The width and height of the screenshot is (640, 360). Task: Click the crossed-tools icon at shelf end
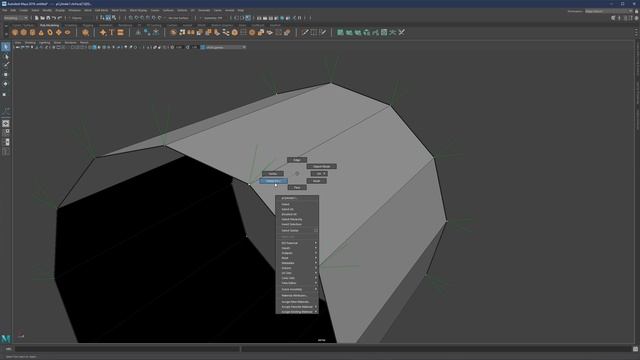tap(402, 33)
